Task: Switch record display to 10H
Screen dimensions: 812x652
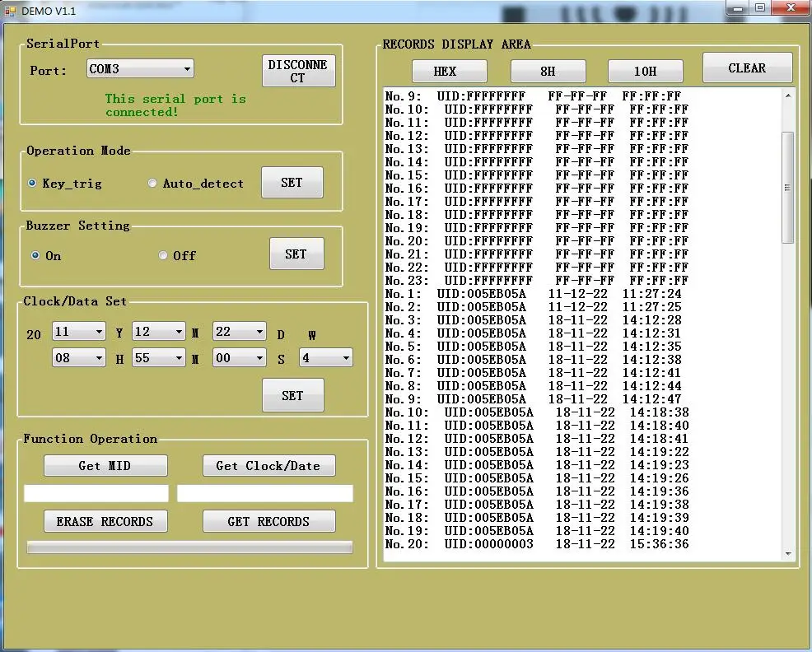Action: (x=646, y=71)
